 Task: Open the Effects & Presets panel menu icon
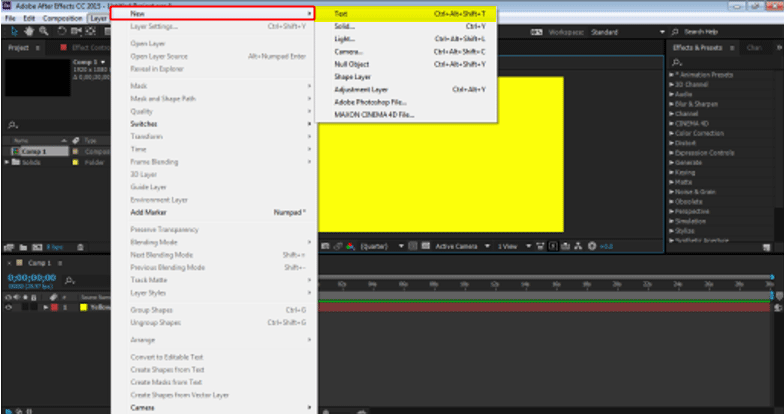point(732,48)
